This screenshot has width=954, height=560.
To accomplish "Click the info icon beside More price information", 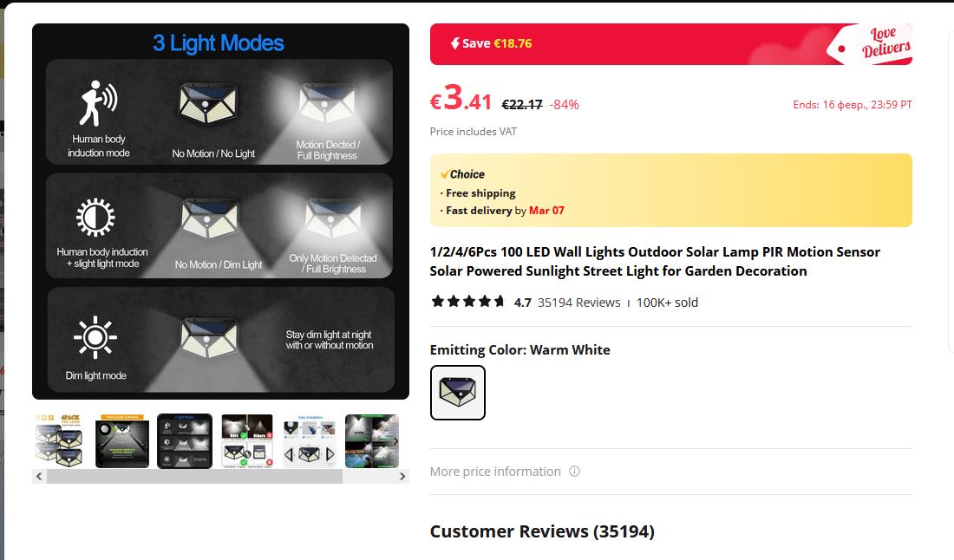I will pos(574,472).
